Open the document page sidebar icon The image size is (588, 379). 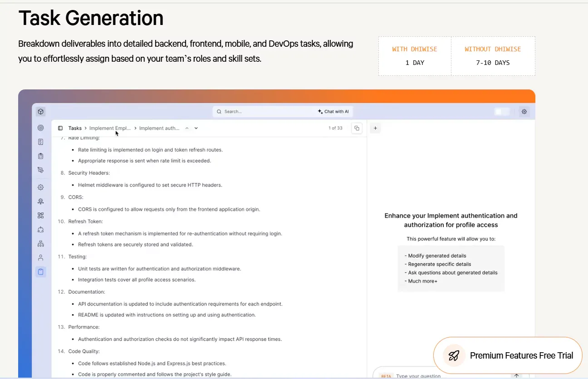pyautogui.click(x=41, y=142)
